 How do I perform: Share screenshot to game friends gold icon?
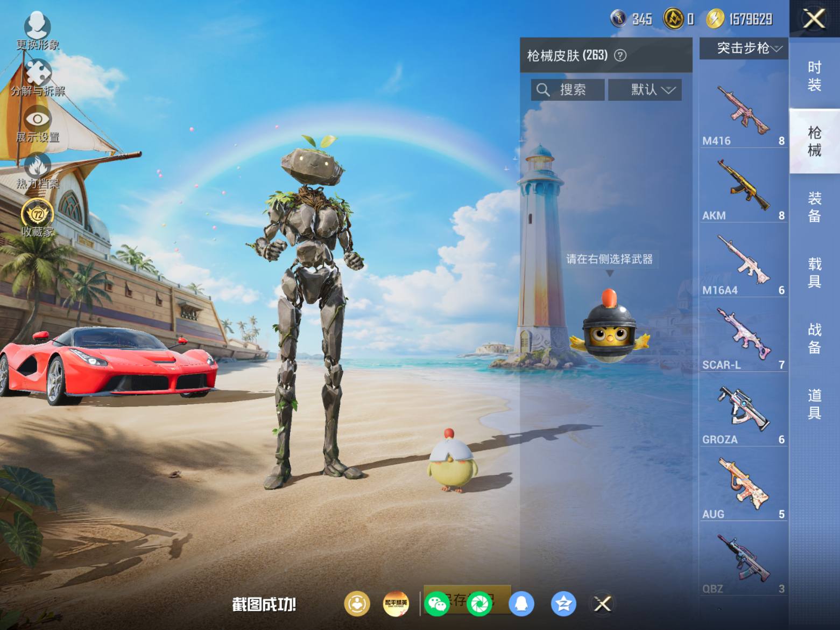357,604
